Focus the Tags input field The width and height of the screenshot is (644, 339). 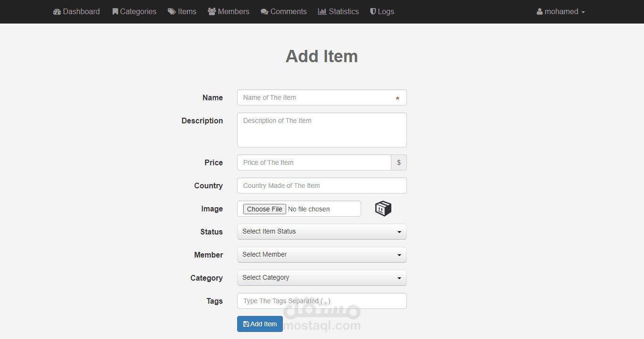pos(322,301)
